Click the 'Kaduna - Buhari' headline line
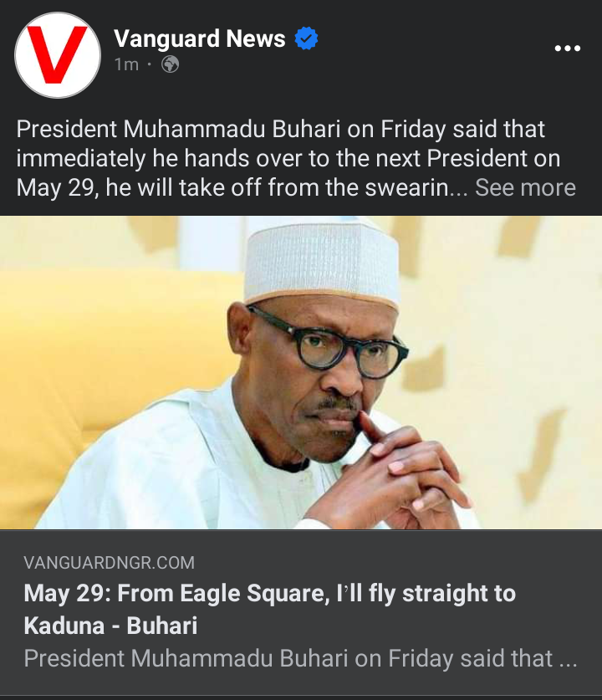 click(x=110, y=626)
